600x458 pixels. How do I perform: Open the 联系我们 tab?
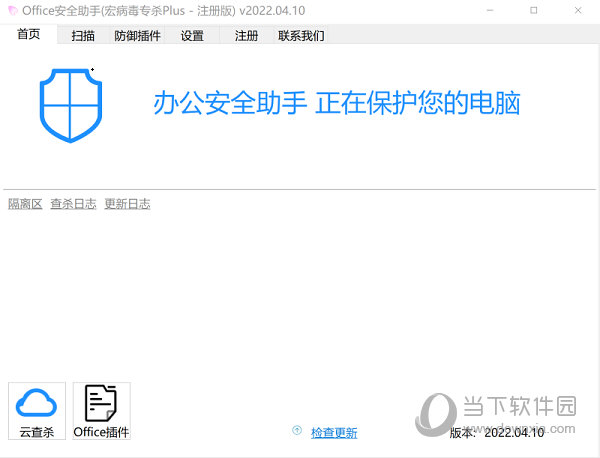pos(301,36)
